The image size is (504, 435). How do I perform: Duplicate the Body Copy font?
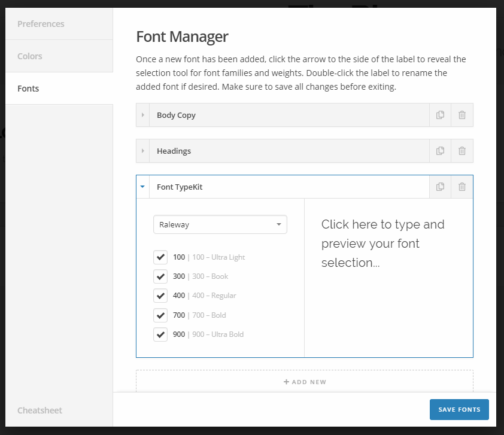pos(440,115)
